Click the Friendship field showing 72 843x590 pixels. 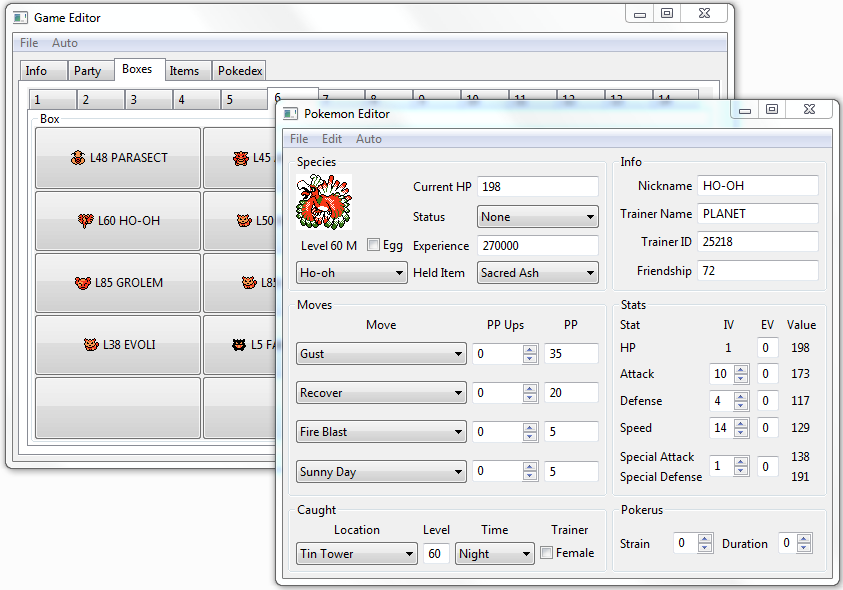coord(758,271)
